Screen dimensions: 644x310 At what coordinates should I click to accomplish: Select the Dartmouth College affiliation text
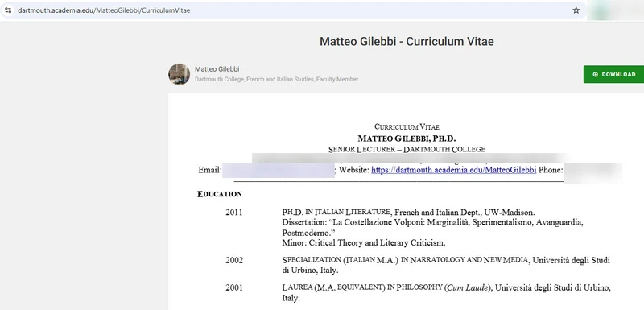point(276,79)
